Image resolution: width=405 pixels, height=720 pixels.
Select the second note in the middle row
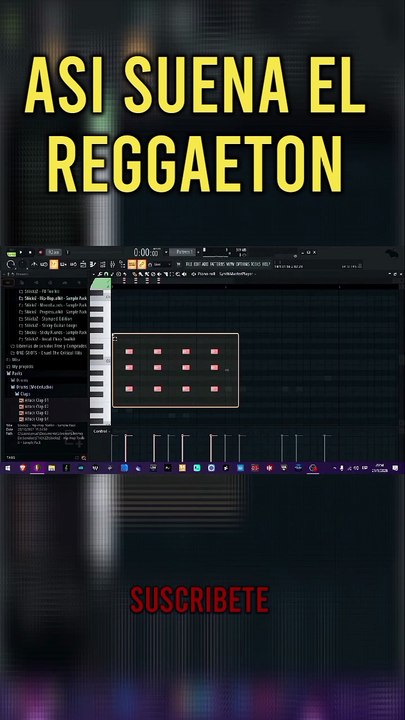[158, 367]
